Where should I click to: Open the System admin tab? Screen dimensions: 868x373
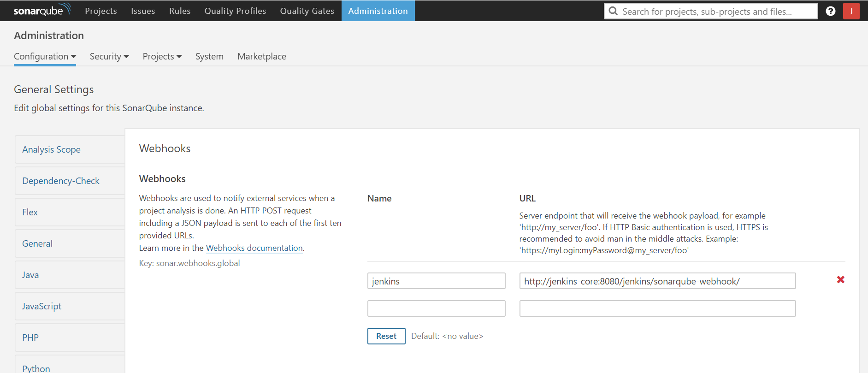[209, 56]
